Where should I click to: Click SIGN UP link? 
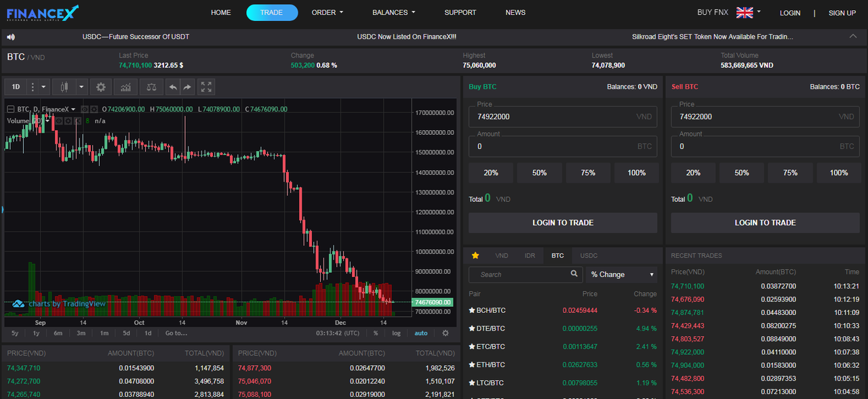point(842,13)
